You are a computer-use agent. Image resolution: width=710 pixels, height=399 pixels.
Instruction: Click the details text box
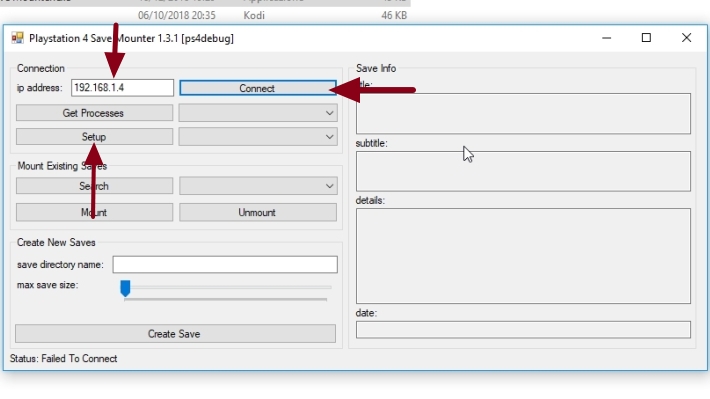click(523, 256)
